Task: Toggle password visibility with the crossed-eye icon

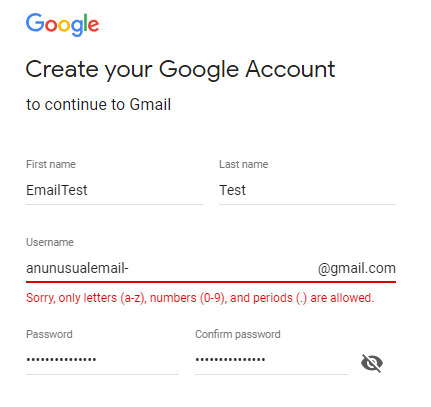Action: (372, 363)
